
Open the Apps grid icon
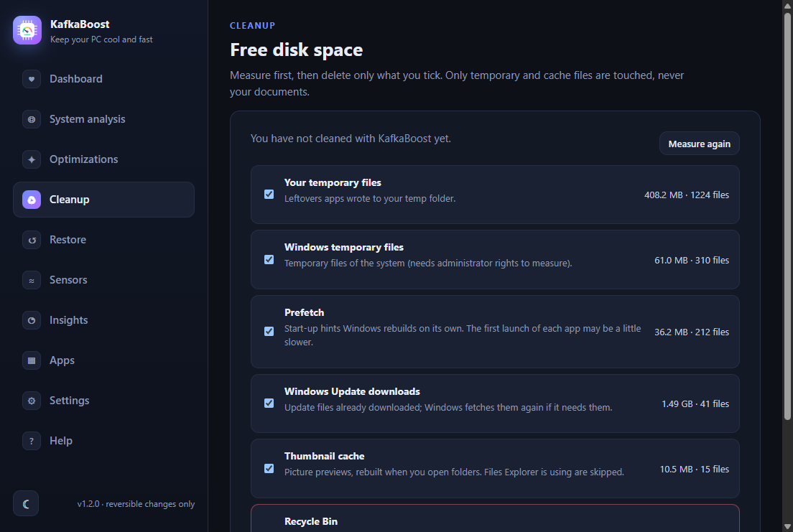(x=32, y=360)
